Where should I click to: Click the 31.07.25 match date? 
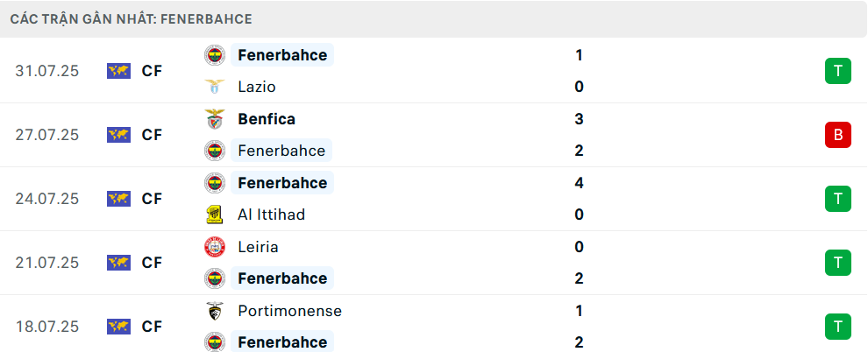(x=47, y=71)
